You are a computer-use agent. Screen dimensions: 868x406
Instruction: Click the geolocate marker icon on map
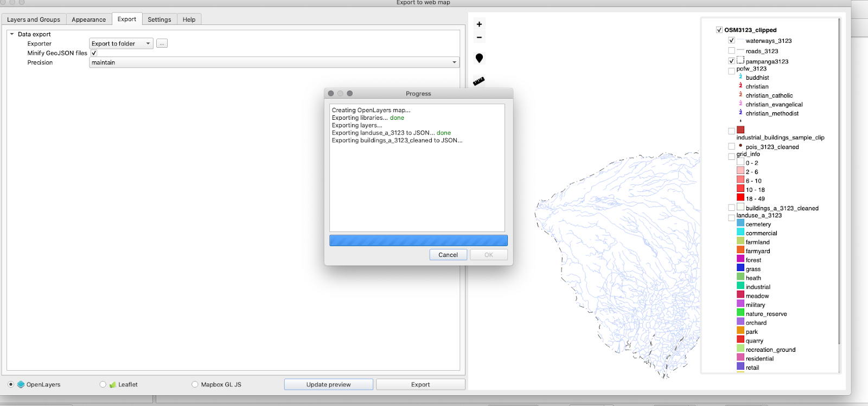click(479, 59)
